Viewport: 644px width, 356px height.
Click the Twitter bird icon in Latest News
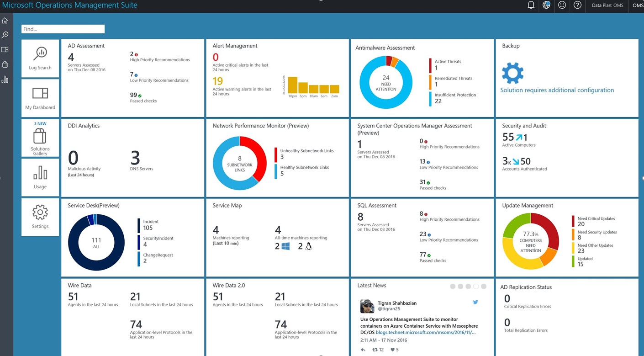[475, 302]
